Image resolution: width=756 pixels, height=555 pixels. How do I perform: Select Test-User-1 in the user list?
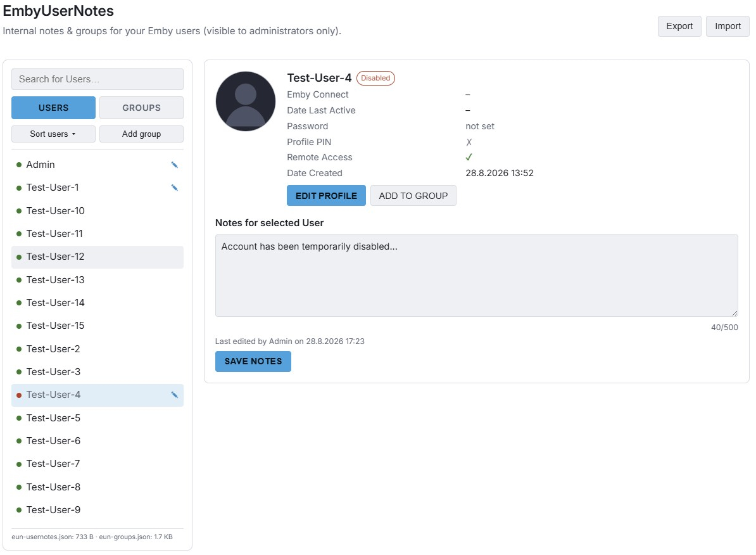[x=98, y=188]
